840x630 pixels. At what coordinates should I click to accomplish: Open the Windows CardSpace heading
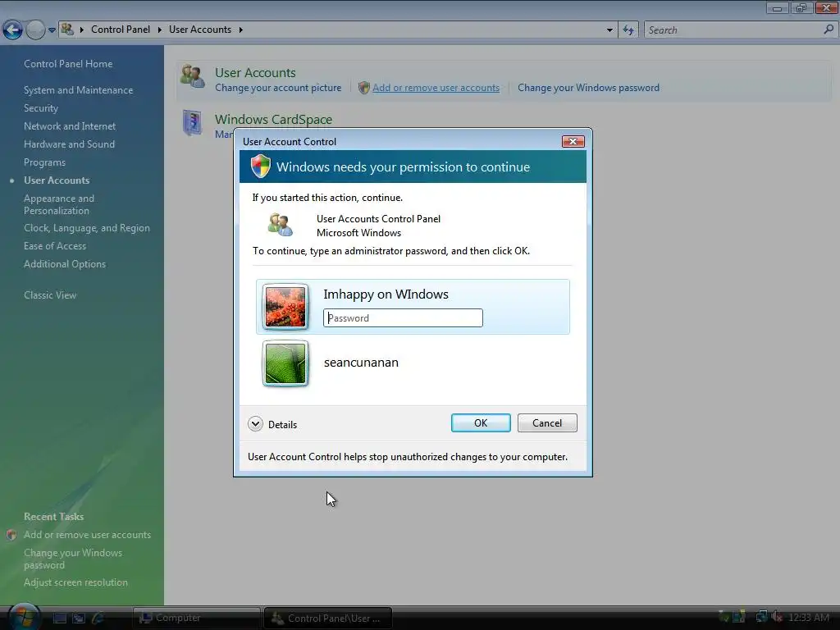point(273,120)
